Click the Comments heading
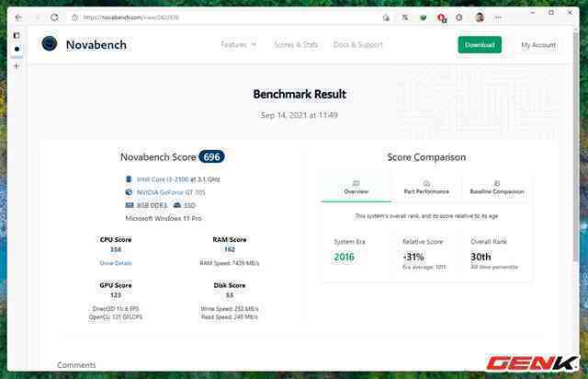The height and width of the screenshot is (379, 588). point(76,364)
